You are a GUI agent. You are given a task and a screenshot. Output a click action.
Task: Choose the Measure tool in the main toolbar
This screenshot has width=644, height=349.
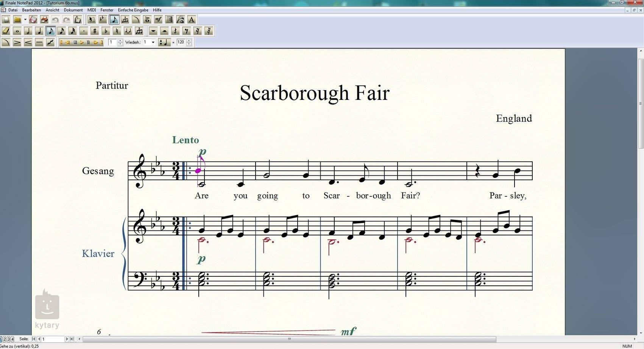point(103,20)
